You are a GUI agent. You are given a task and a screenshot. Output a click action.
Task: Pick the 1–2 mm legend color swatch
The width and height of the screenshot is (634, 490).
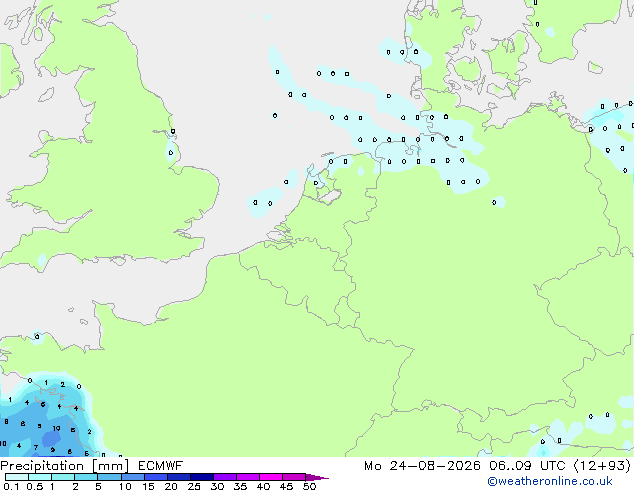(63, 477)
